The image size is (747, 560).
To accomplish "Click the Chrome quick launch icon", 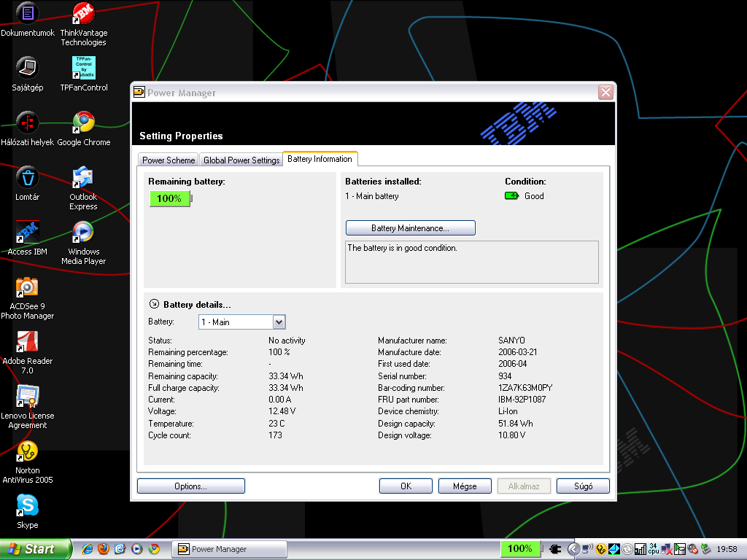I will [x=153, y=549].
